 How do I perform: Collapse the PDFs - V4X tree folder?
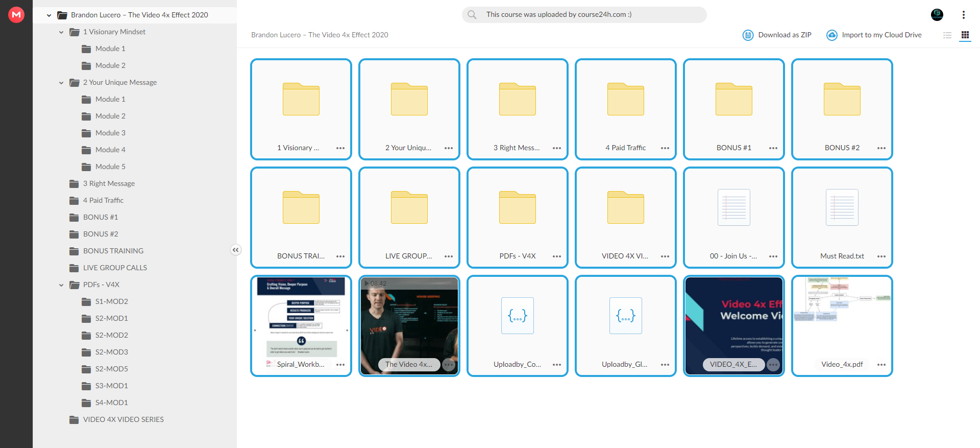coord(61,285)
